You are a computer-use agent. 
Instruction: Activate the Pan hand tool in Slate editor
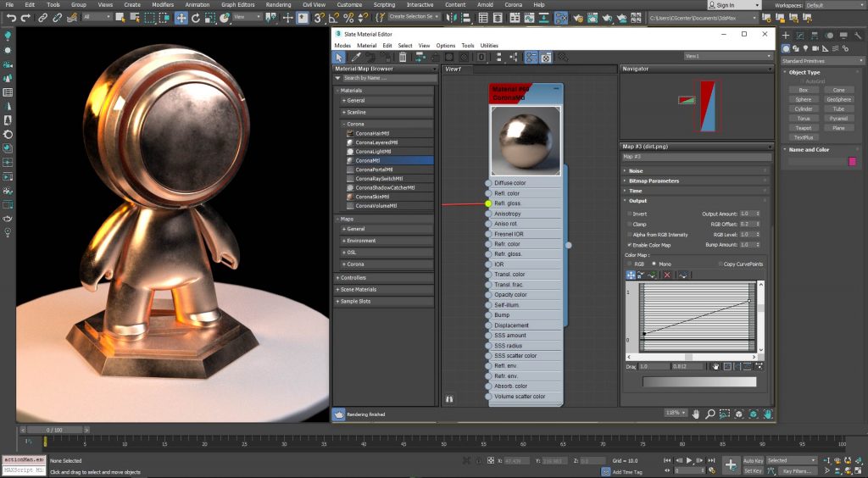[696, 414]
